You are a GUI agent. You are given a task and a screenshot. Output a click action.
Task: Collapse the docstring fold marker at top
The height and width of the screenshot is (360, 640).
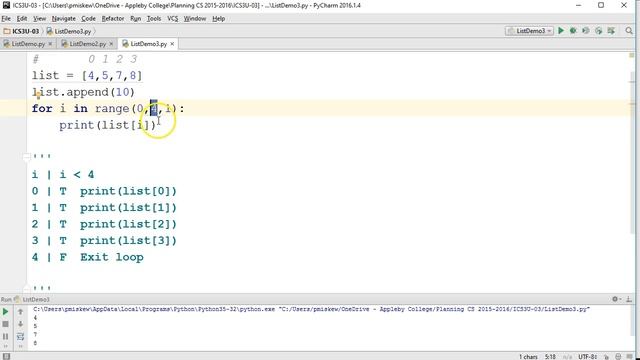tap(27, 156)
